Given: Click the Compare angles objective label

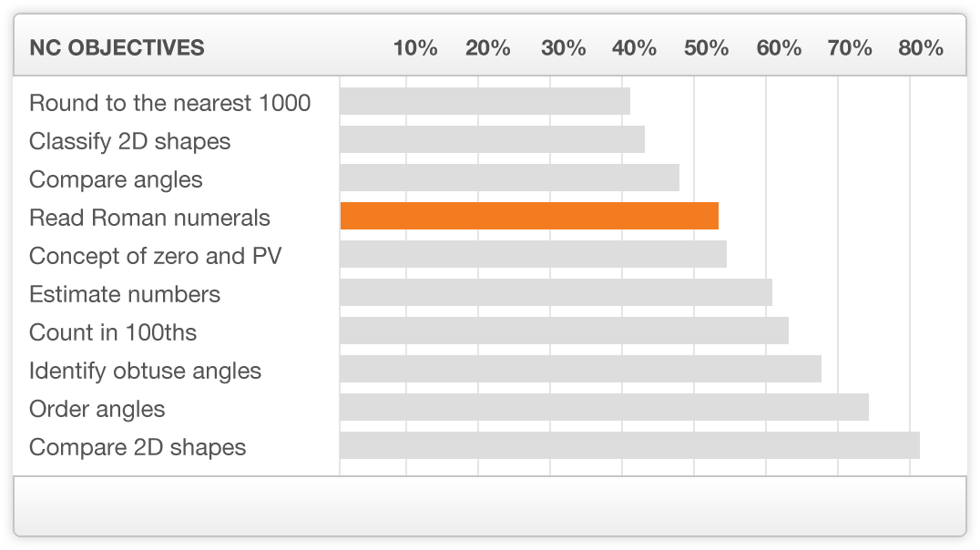Looking at the screenshot, I should (x=116, y=180).
